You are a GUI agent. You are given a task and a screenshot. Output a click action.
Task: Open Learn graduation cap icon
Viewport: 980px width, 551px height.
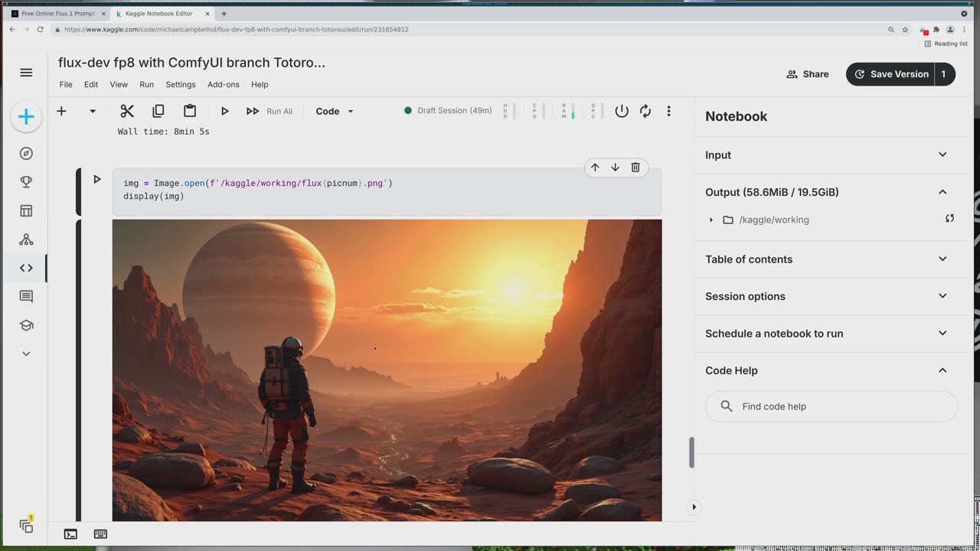point(26,325)
